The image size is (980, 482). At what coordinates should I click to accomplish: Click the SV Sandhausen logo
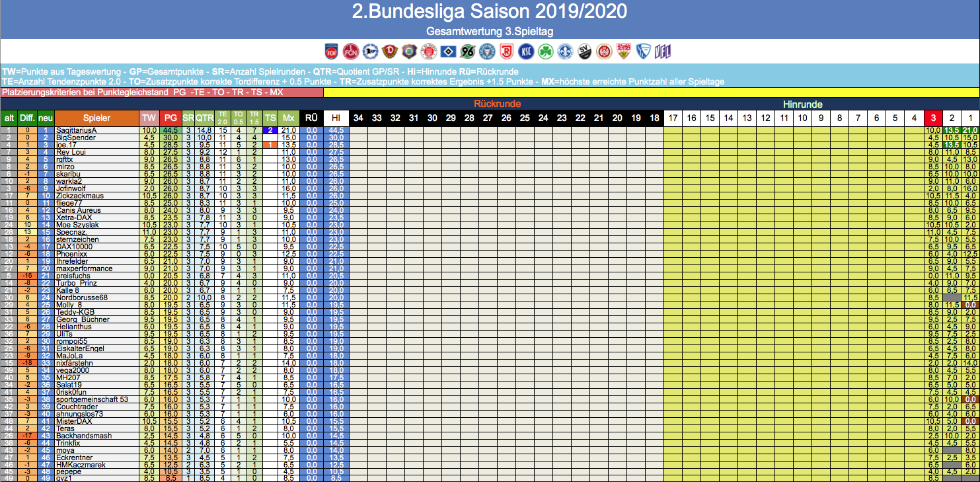585,52
